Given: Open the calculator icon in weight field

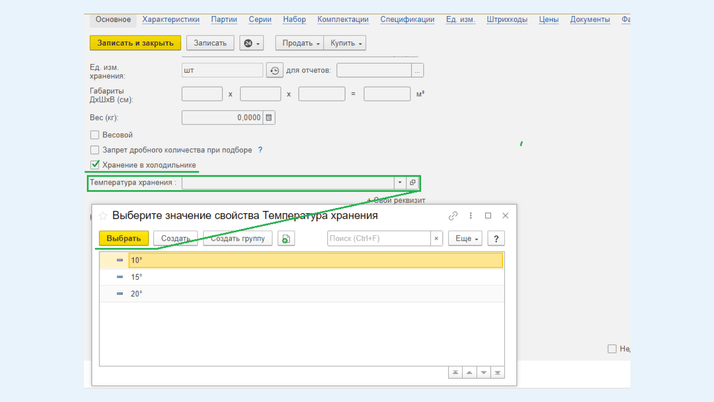Looking at the screenshot, I should (269, 118).
